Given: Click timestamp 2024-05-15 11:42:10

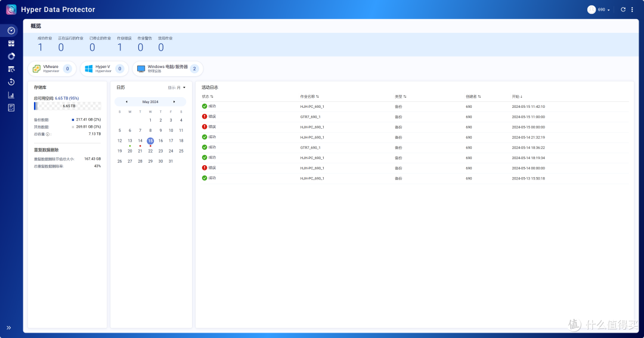Looking at the screenshot, I should (528, 107).
